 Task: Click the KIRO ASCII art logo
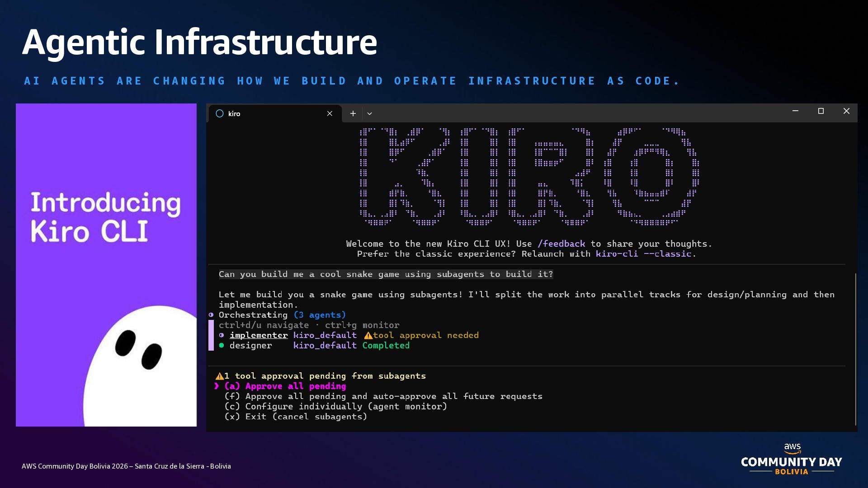click(x=529, y=177)
